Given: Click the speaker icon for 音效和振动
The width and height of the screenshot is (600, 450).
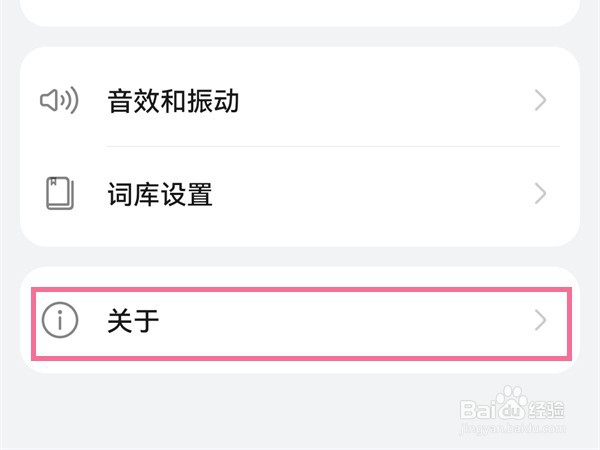Looking at the screenshot, I should pyautogui.click(x=59, y=100).
